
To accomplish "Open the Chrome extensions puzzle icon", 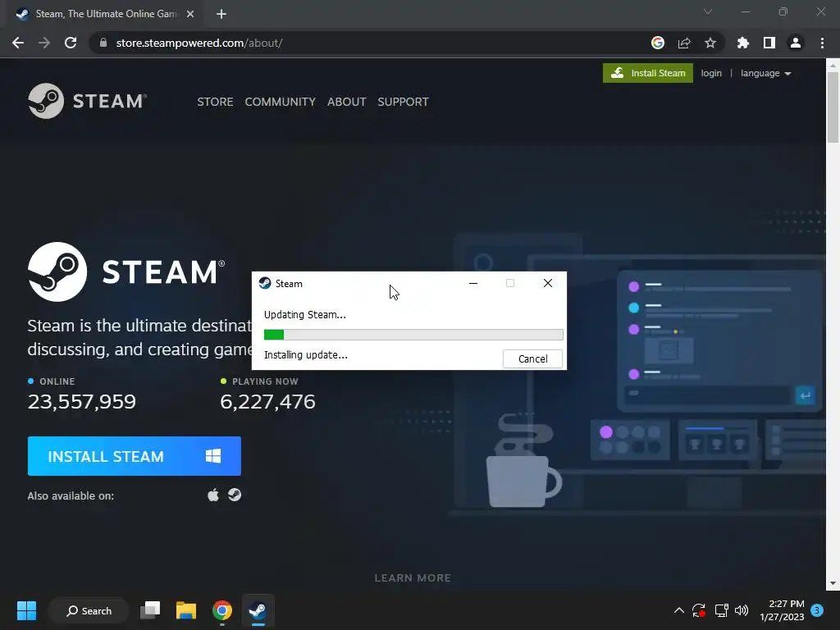I will click(743, 43).
